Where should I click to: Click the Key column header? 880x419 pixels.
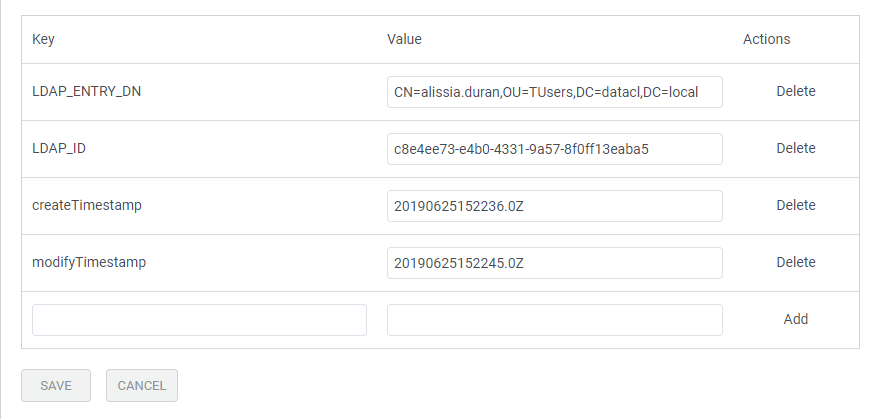click(x=43, y=39)
